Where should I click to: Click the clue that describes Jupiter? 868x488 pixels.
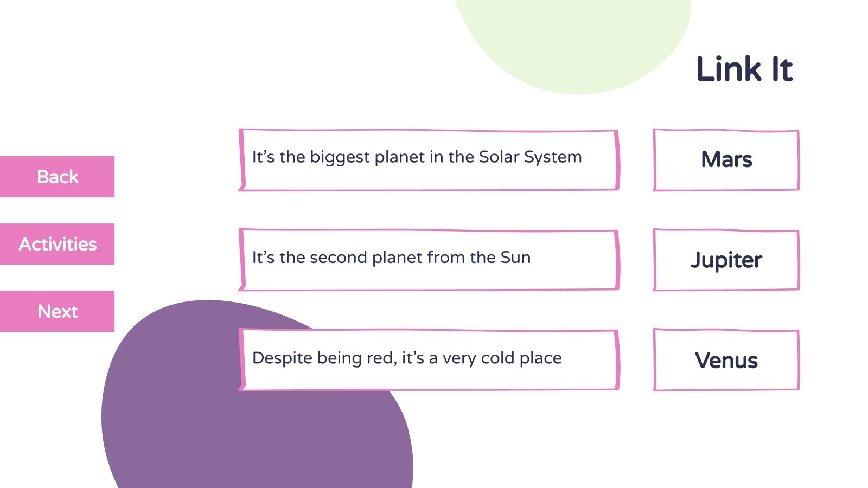(429, 160)
